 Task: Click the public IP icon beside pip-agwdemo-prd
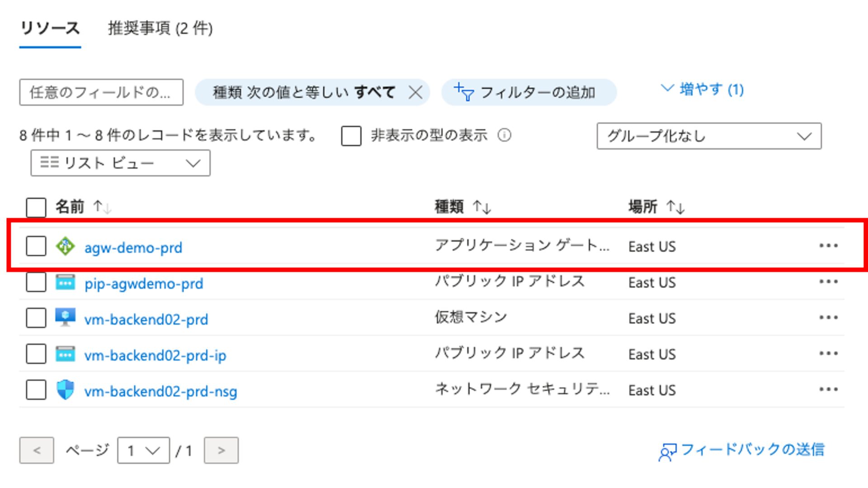pyautogui.click(x=65, y=282)
